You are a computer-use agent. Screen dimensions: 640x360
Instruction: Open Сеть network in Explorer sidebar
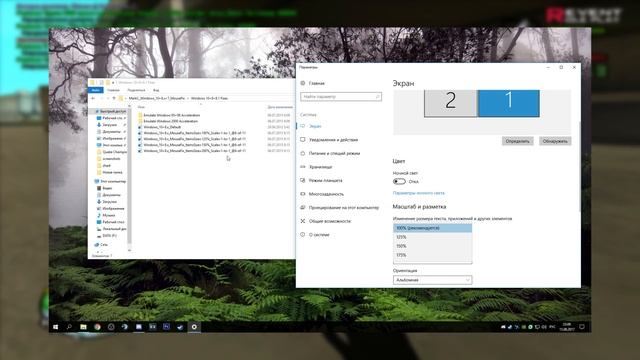pos(101,245)
